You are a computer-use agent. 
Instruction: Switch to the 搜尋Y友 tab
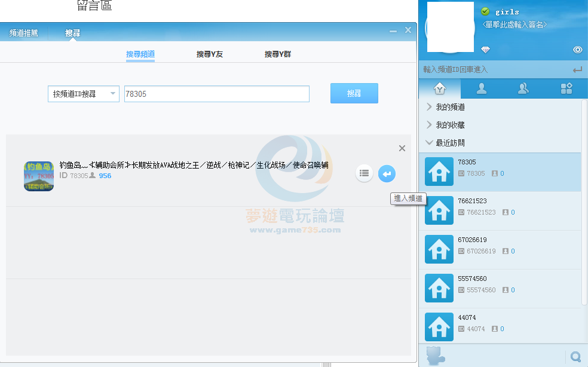(210, 54)
